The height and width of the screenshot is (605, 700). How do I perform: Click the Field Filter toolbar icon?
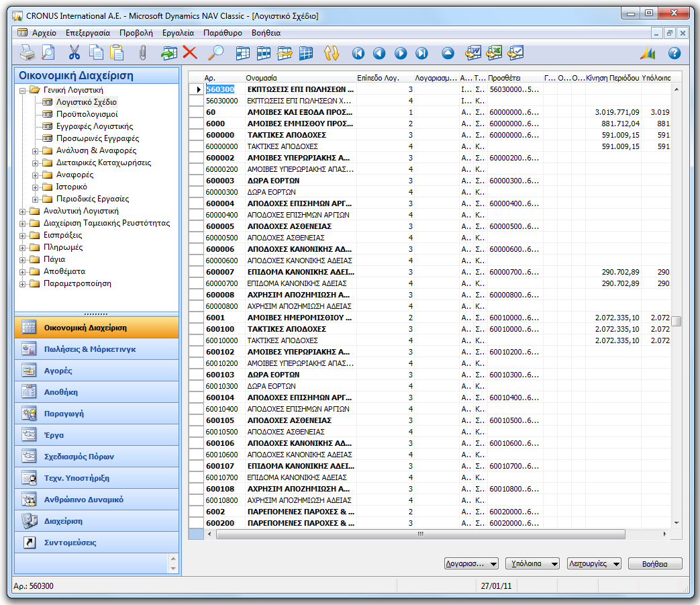pos(242,53)
